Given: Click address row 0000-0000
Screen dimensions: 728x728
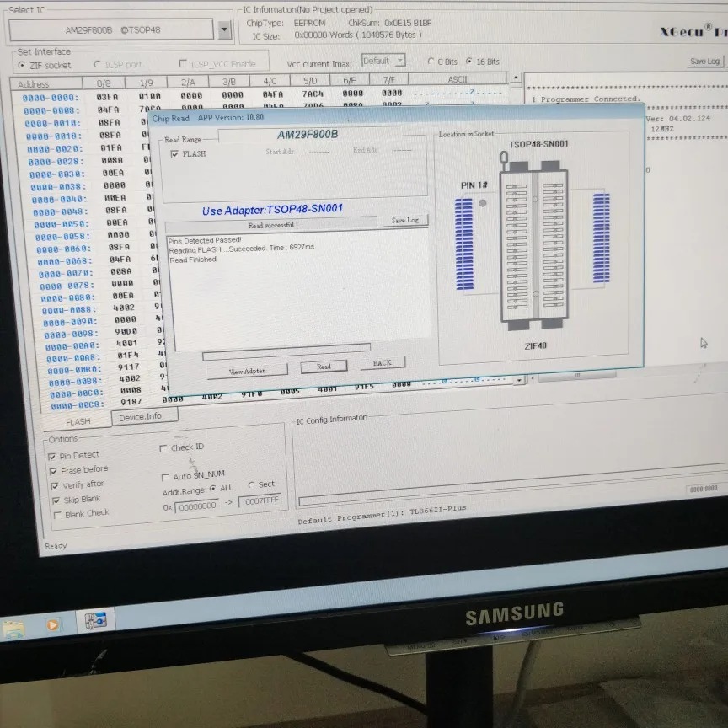Looking at the screenshot, I should [51, 98].
